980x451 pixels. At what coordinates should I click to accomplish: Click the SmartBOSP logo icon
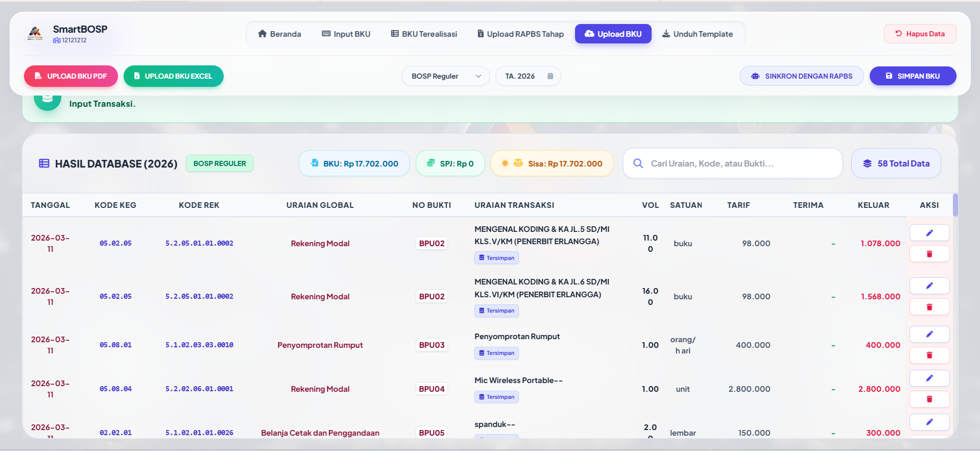coord(35,34)
